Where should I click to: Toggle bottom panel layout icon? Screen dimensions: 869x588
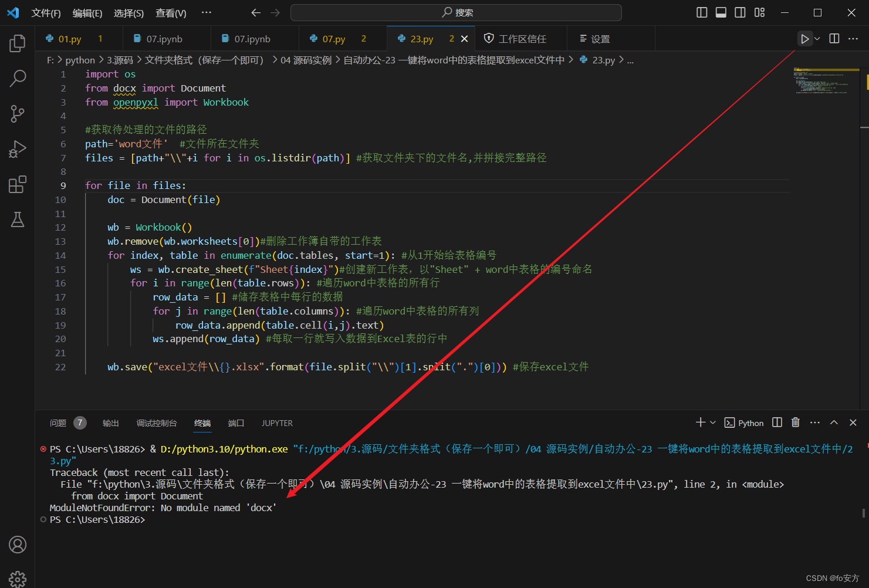(x=721, y=12)
